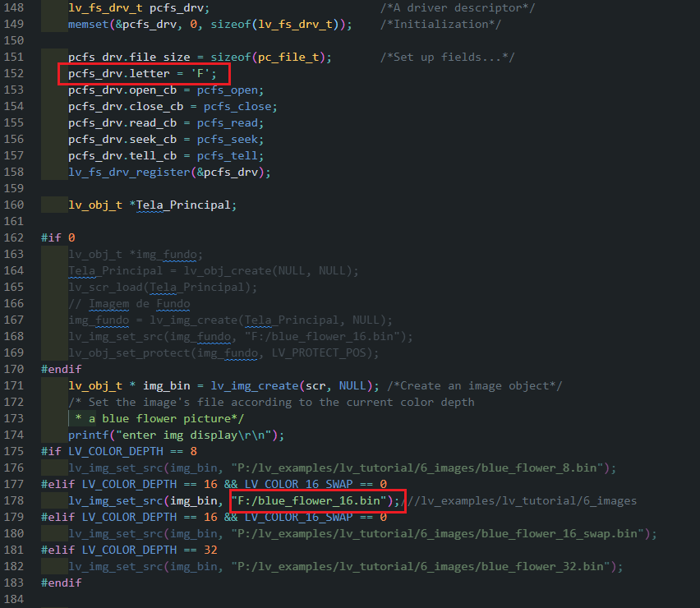This screenshot has height=608, width=700.
Task: Click line number 184 in gutter
Action: pyautogui.click(x=14, y=599)
